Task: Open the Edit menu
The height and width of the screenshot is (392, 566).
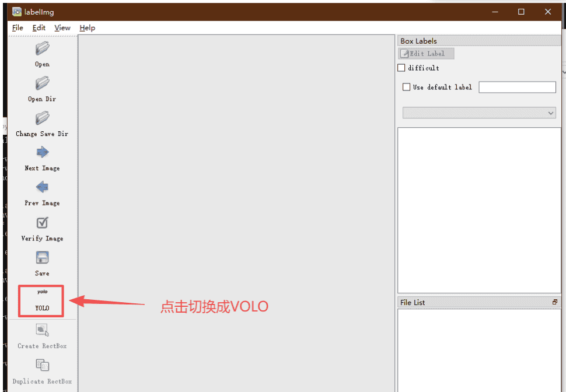Action: tap(39, 28)
